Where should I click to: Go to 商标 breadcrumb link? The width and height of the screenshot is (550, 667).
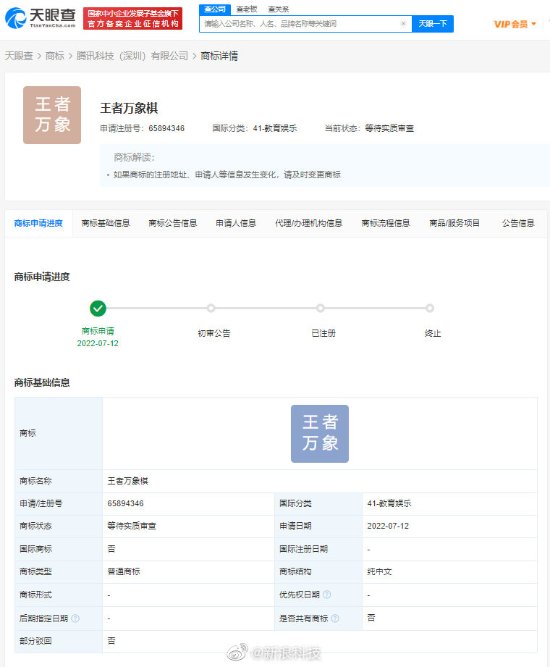[54, 56]
